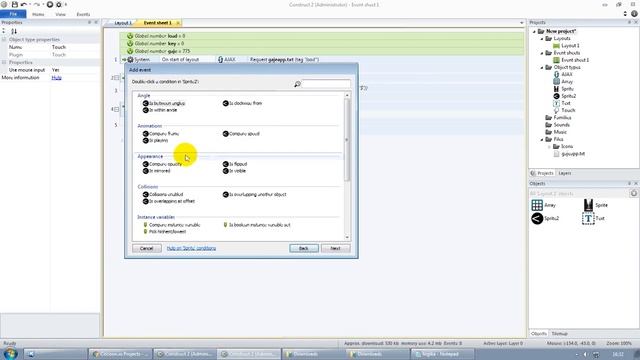The width and height of the screenshot is (640, 360).
Task: Collapse the Files folder in Projects tree
Action: pos(542,140)
